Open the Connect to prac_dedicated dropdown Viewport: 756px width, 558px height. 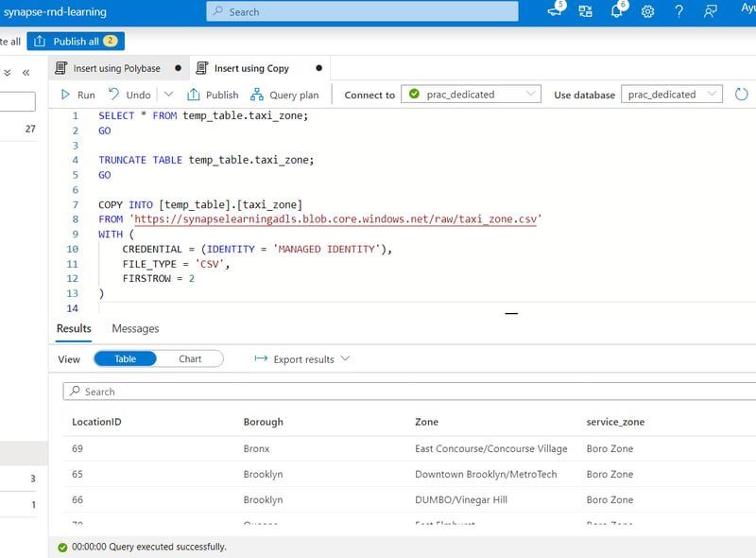pos(471,95)
